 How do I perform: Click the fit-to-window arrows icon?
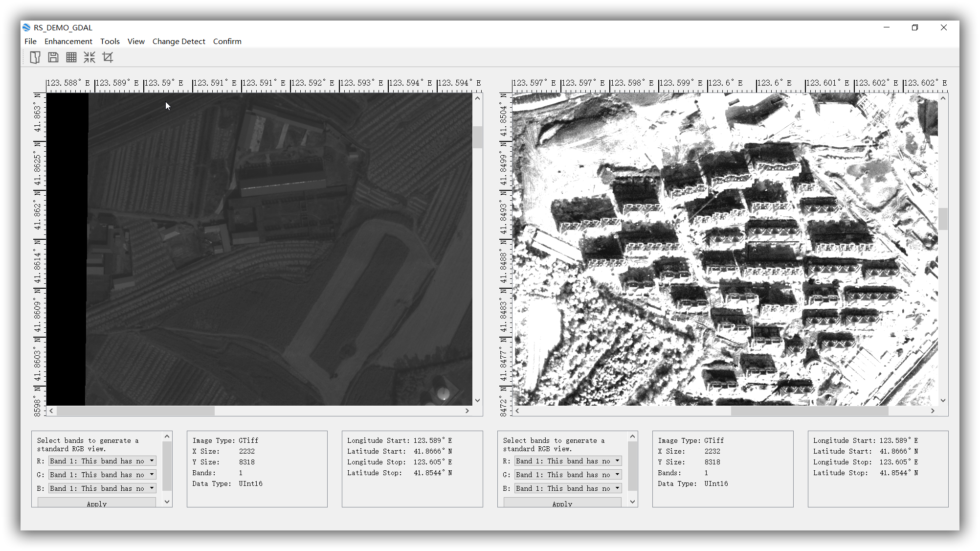pyautogui.click(x=89, y=57)
